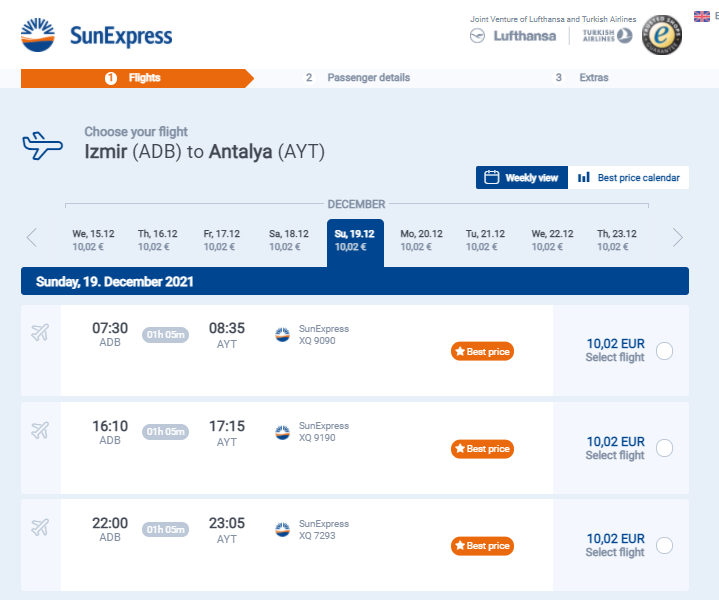Click Joint Venture of Lufthansa and Turkish Airlines
The image size is (719, 600).
point(553,19)
